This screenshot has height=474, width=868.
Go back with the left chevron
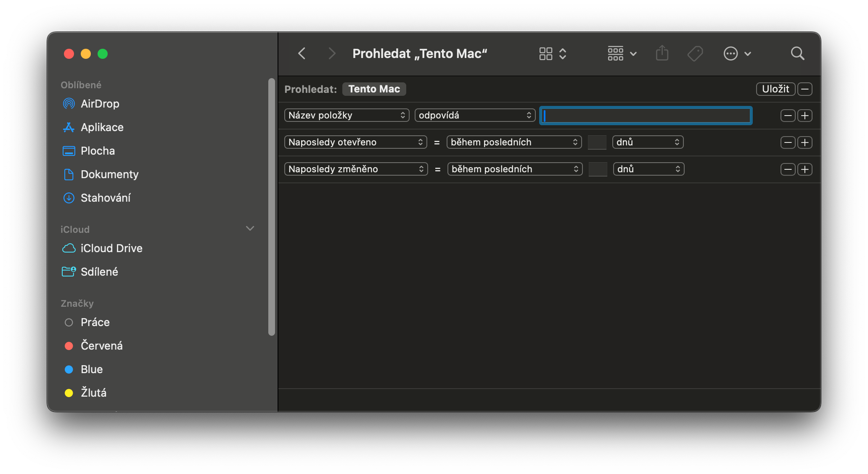coord(302,53)
